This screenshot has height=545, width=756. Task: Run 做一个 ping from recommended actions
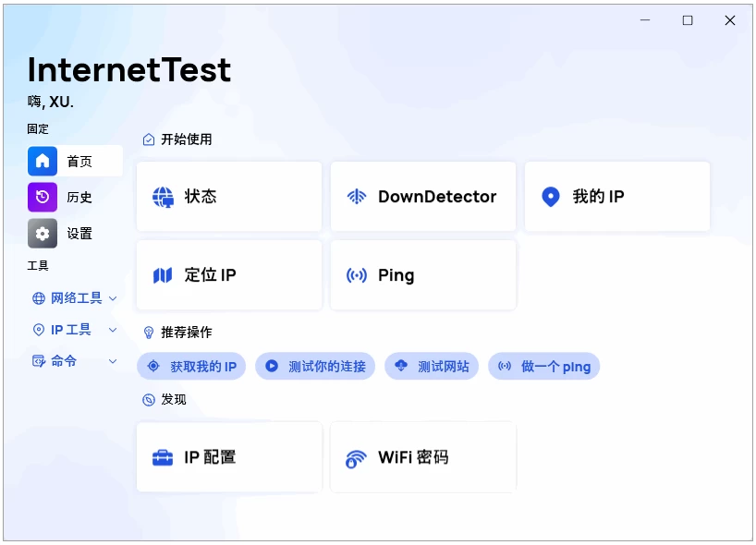(544, 366)
